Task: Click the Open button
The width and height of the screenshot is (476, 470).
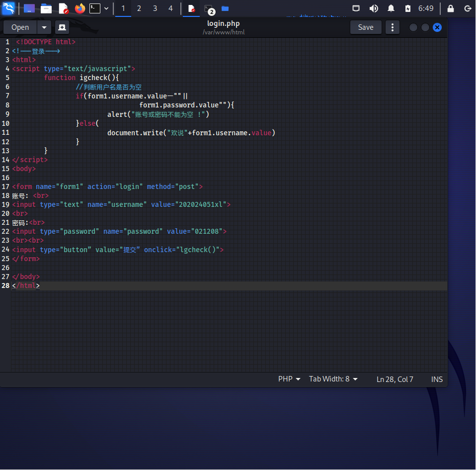Action: 20,27
